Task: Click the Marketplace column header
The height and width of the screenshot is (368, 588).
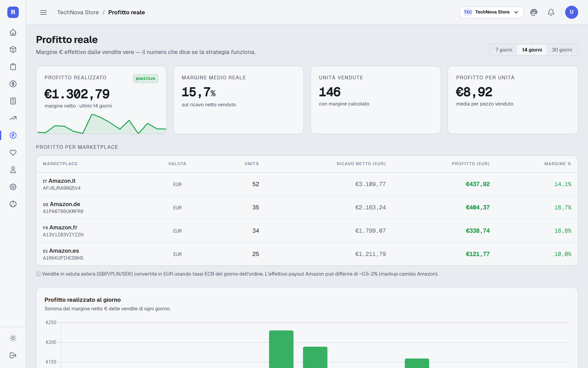Action: [x=60, y=164]
